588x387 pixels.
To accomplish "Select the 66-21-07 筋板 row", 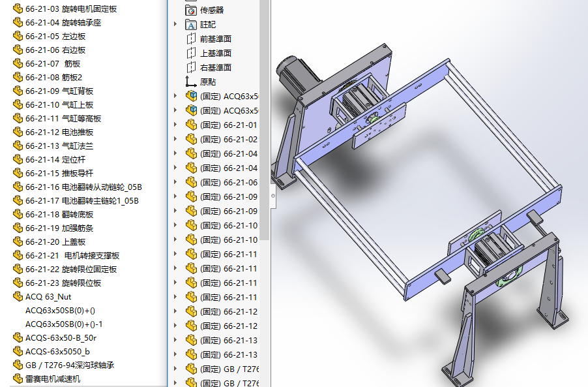I will tap(46, 64).
